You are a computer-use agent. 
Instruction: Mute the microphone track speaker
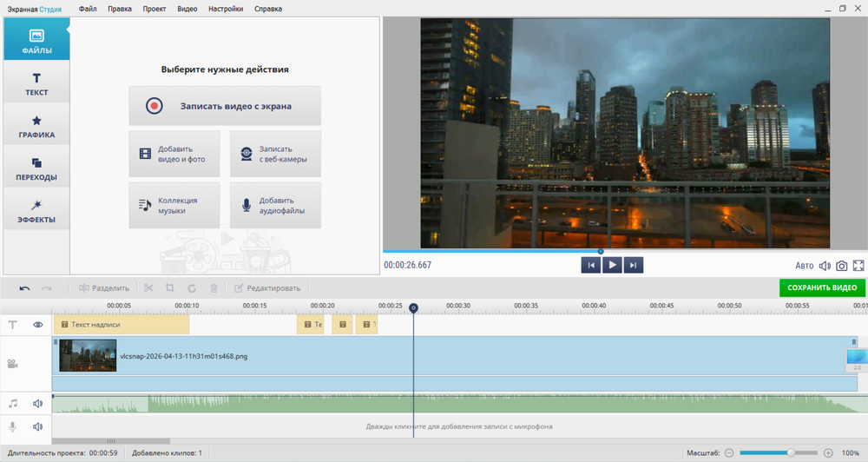point(37,426)
